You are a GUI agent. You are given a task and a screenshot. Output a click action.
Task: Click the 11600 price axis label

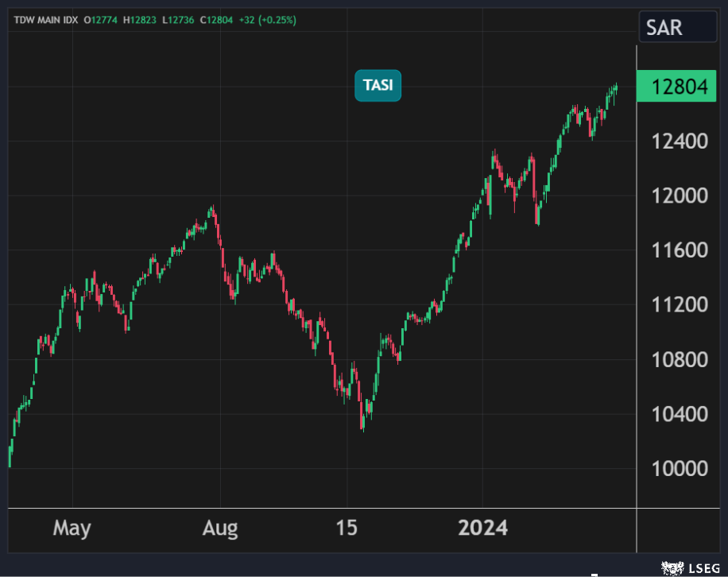pos(679,250)
